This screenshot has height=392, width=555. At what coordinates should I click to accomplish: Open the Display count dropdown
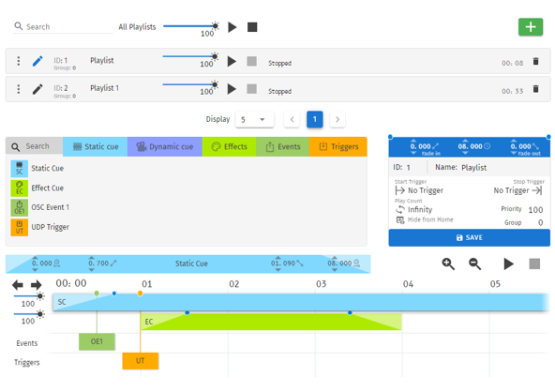click(x=255, y=119)
